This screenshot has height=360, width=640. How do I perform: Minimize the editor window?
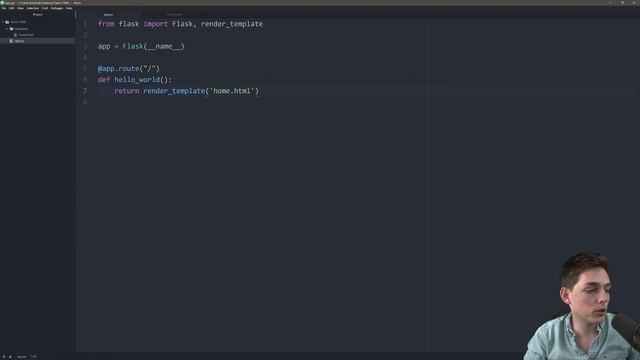pos(611,3)
